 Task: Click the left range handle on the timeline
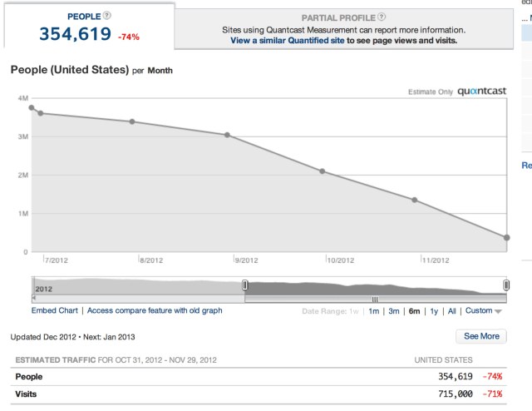click(x=245, y=285)
